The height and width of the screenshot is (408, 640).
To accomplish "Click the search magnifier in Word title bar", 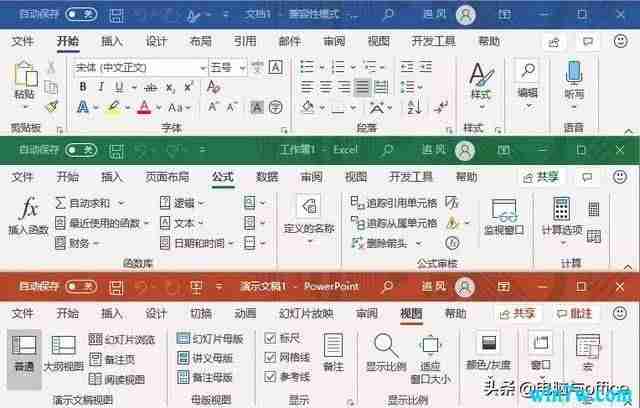I will tap(388, 15).
